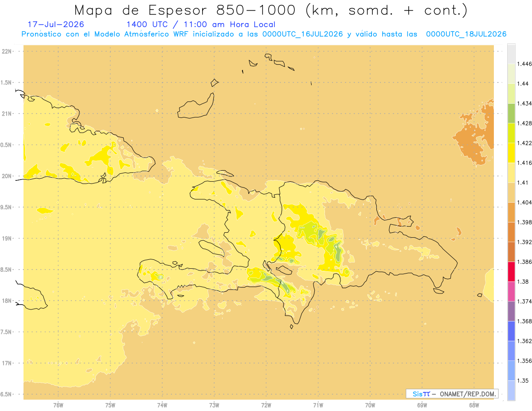Viewport: 532px width, 411px height.
Task: Click the legend value '1.356'
Action: click(x=524, y=360)
